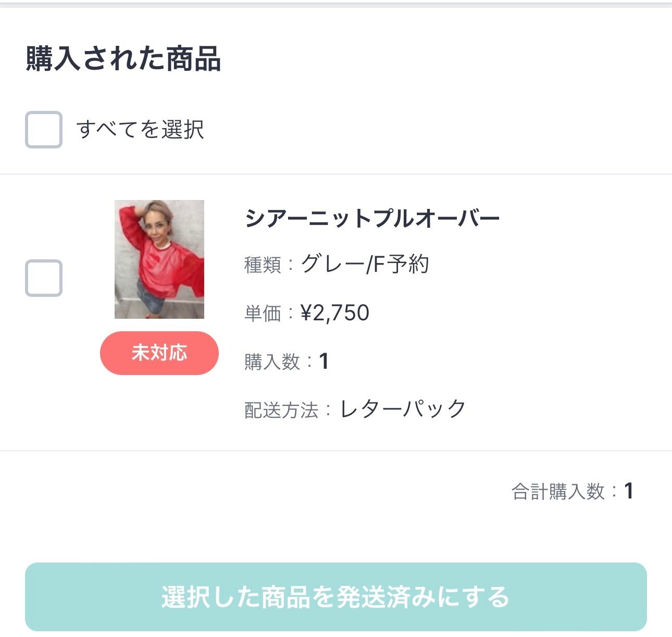Click the 合計購入数 total label
Image resolution: width=672 pixels, height=637 pixels.
[557, 491]
